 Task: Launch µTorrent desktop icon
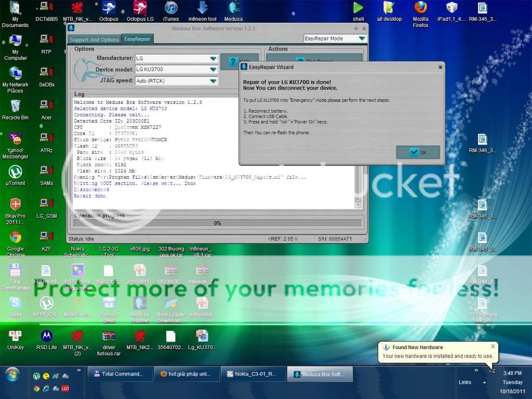pyautogui.click(x=15, y=176)
